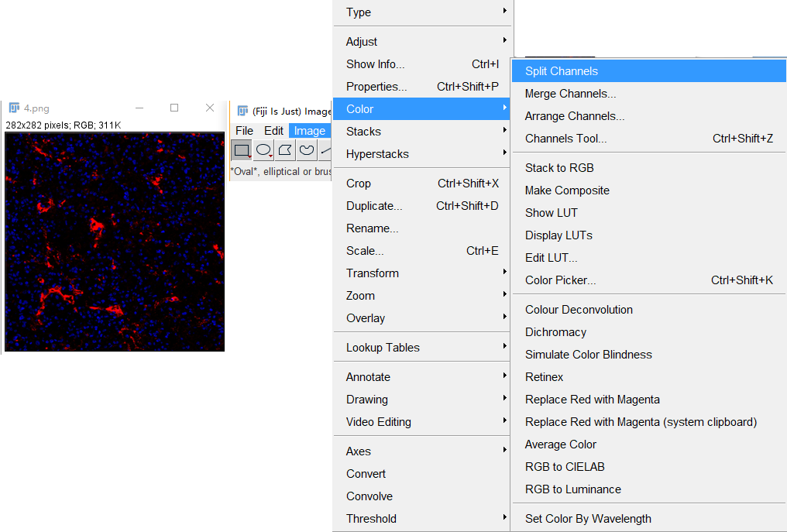Click the Fiji icon in 4.png title bar

tap(14, 108)
